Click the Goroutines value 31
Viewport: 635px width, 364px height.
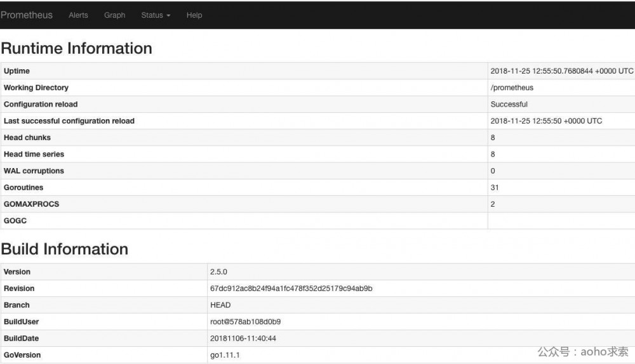point(495,187)
